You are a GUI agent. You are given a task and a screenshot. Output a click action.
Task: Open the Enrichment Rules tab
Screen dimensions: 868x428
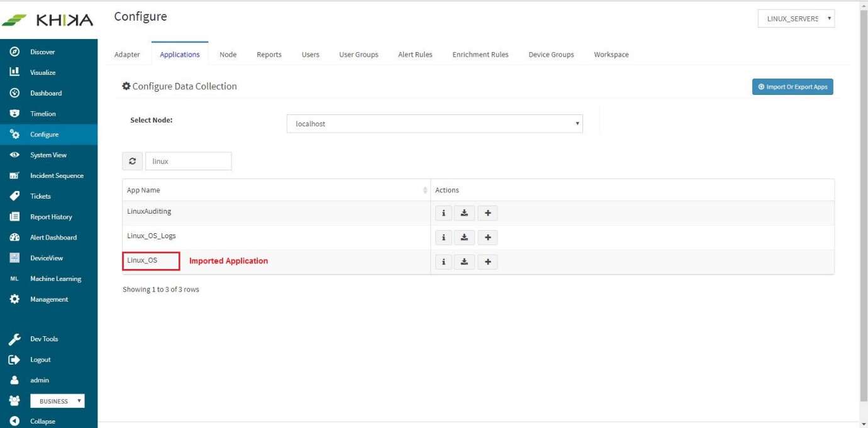click(481, 55)
